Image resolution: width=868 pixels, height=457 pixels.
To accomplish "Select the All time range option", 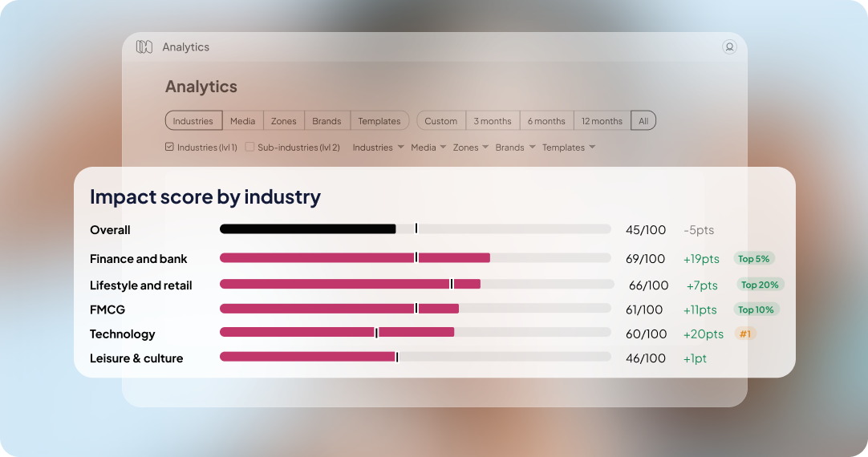I will (643, 121).
